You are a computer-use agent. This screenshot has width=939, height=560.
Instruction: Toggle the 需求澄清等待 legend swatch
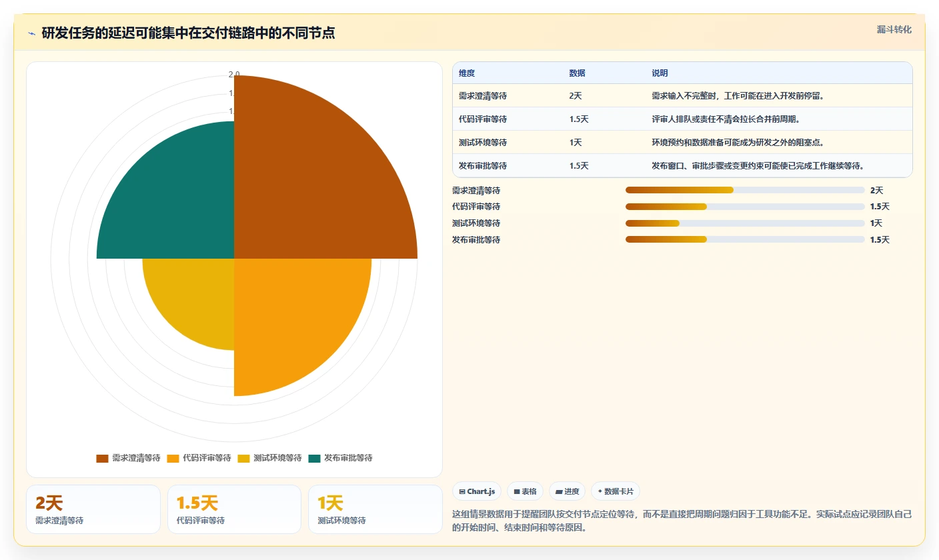tap(102, 458)
